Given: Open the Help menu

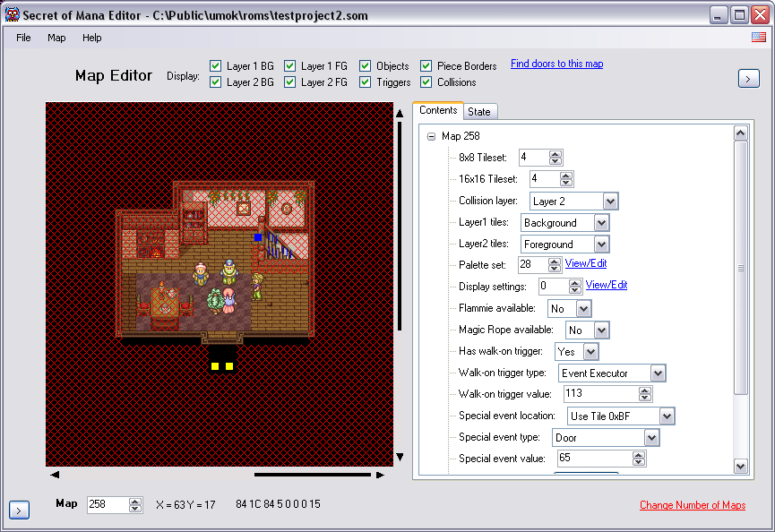Looking at the screenshot, I should click(92, 38).
